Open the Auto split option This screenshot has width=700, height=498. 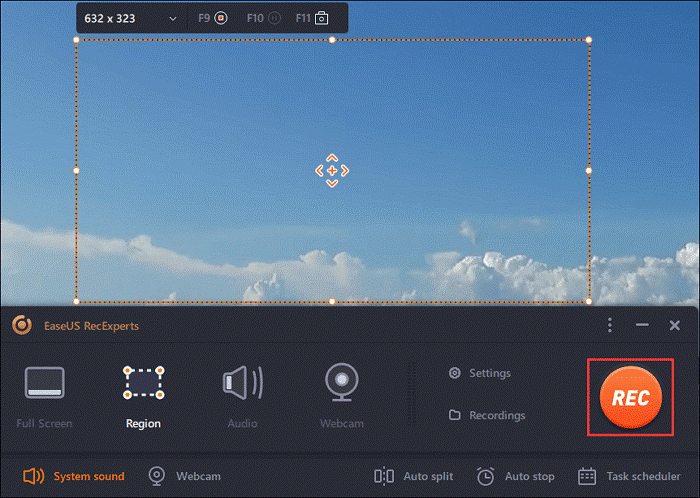413,476
